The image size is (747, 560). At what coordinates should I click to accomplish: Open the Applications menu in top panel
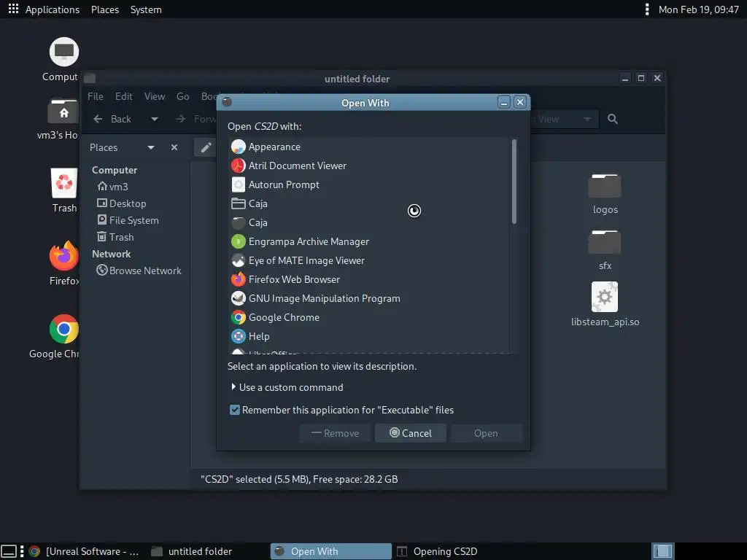(x=53, y=9)
